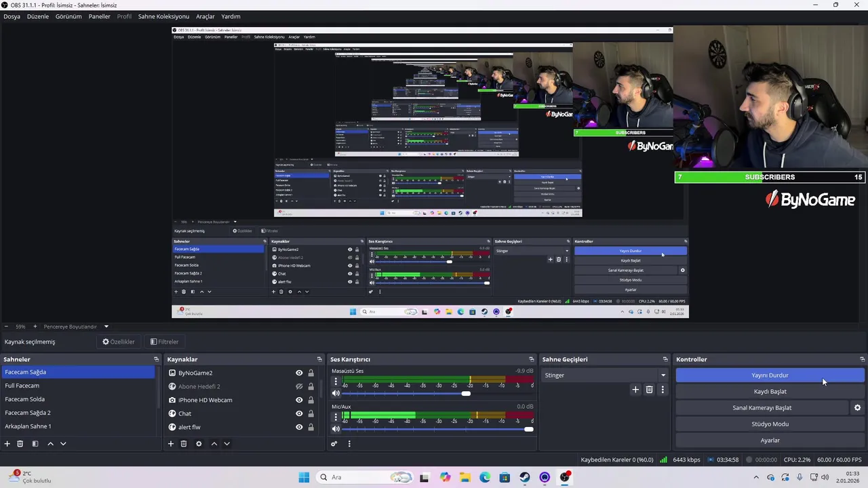Show the Abone Hedefi 2 source
The image size is (868, 488).
pos(299,386)
